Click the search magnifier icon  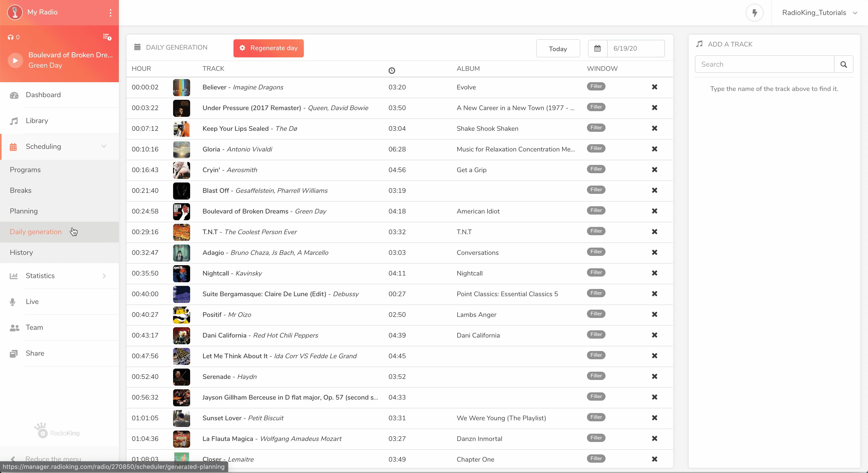click(x=843, y=64)
